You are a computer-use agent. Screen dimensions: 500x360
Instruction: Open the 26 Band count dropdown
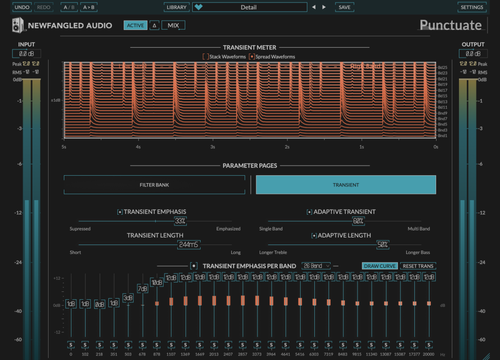[316, 266]
